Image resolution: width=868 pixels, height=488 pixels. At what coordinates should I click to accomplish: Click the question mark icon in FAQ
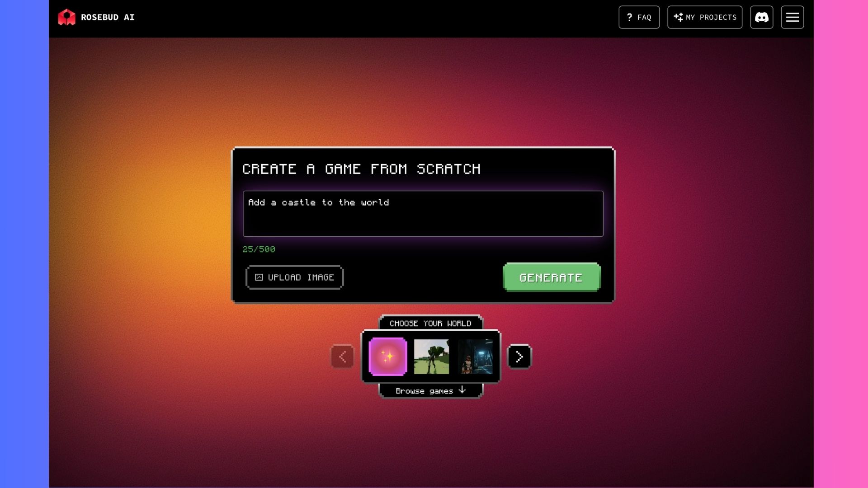pyautogui.click(x=629, y=17)
